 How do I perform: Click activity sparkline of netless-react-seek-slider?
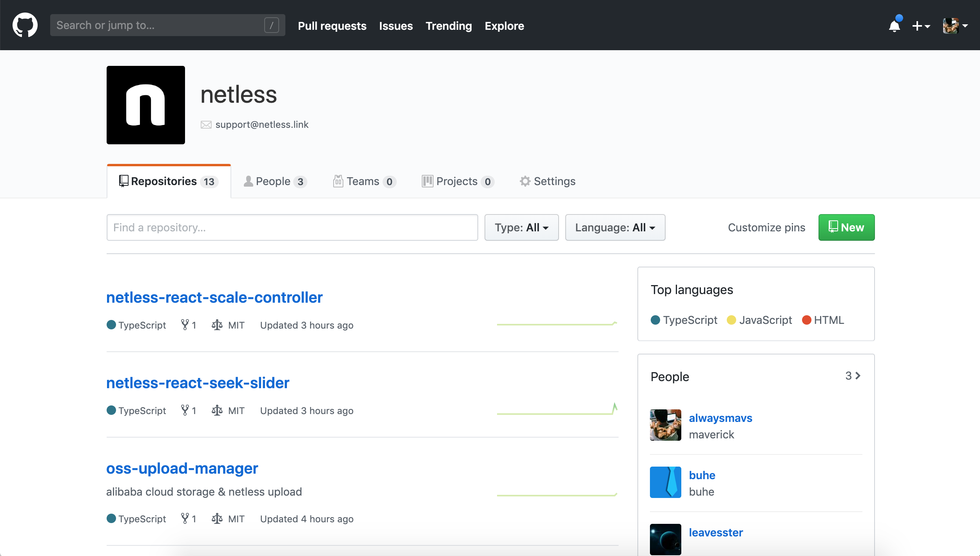557,409
